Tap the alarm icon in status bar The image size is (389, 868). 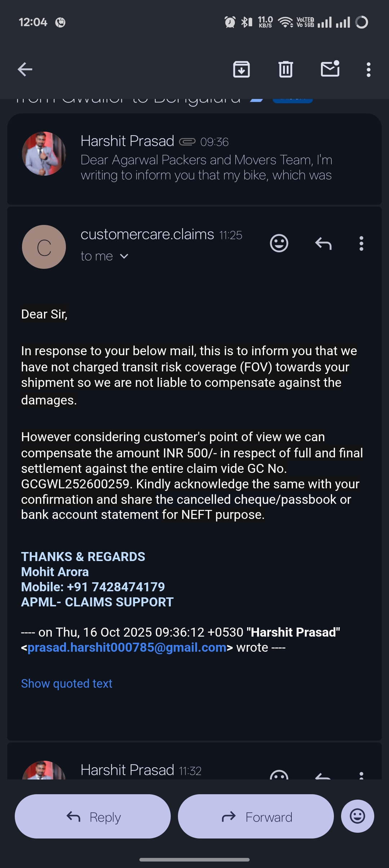coord(230,22)
